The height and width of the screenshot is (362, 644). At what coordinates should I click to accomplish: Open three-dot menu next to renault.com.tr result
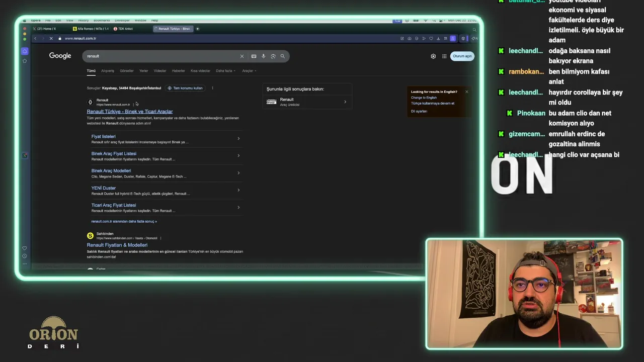point(133,105)
